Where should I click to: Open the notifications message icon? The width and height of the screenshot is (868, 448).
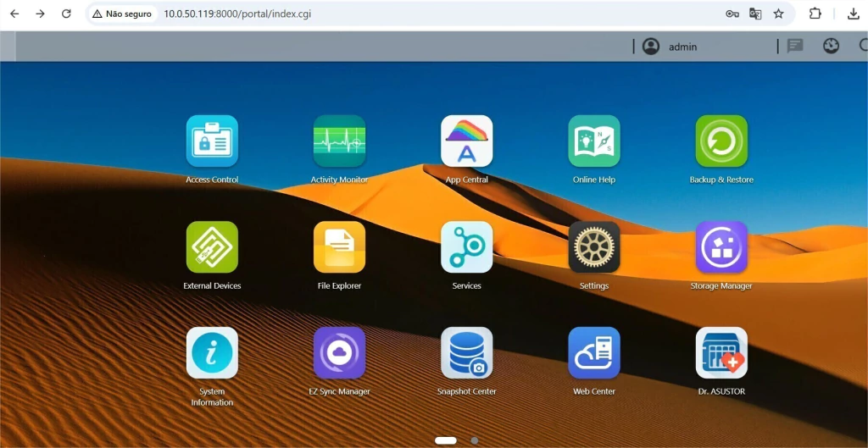[795, 46]
